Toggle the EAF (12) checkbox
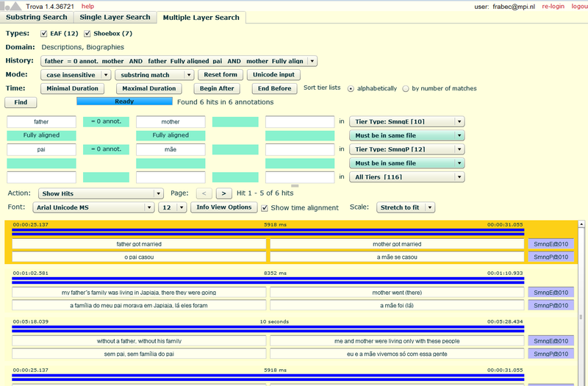 click(44, 34)
